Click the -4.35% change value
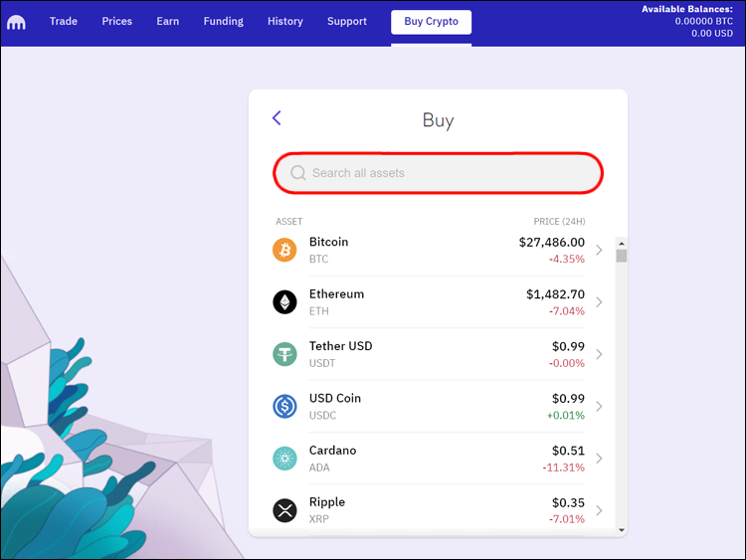The width and height of the screenshot is (746, 560). 567,259
